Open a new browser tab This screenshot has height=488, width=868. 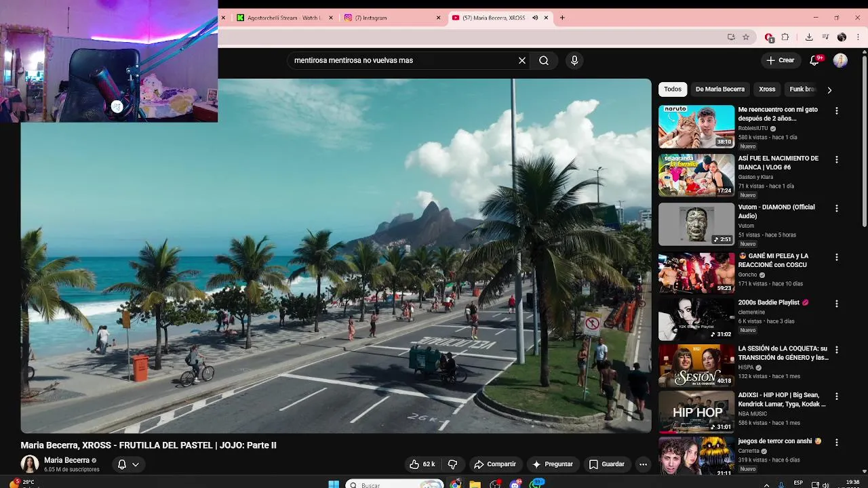pyautogui.click(x=562, y=18)
